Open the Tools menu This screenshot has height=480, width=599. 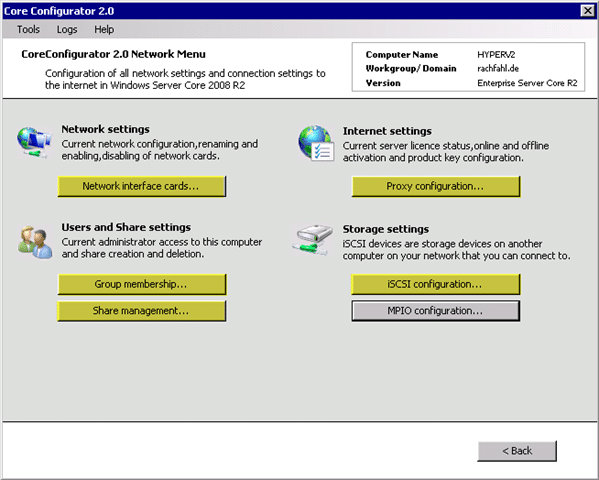(28, 29)
